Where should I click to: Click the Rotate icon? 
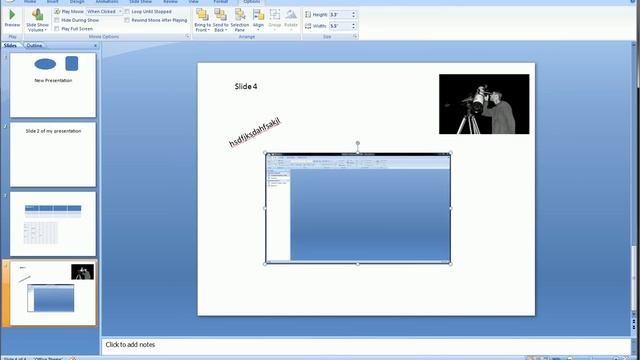click(x=291, y=15)
